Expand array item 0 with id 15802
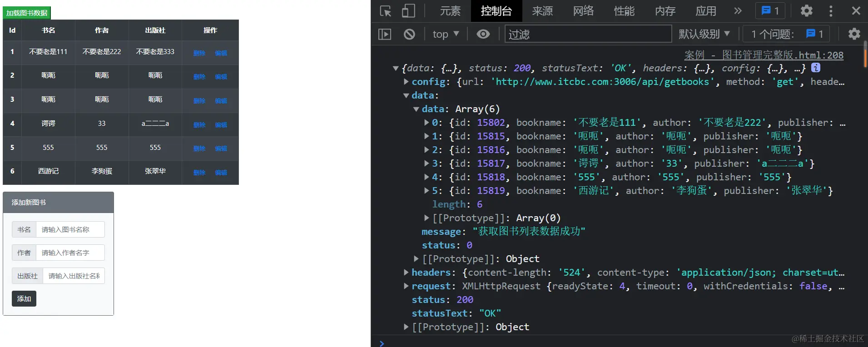 click(427, 123)
